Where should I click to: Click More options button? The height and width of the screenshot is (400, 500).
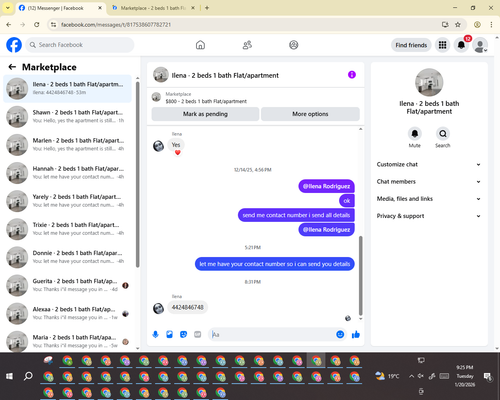310,114
